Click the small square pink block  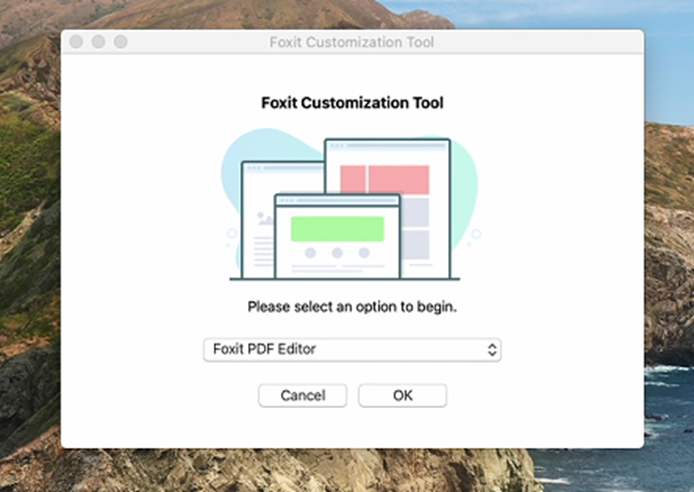[352, 179]
